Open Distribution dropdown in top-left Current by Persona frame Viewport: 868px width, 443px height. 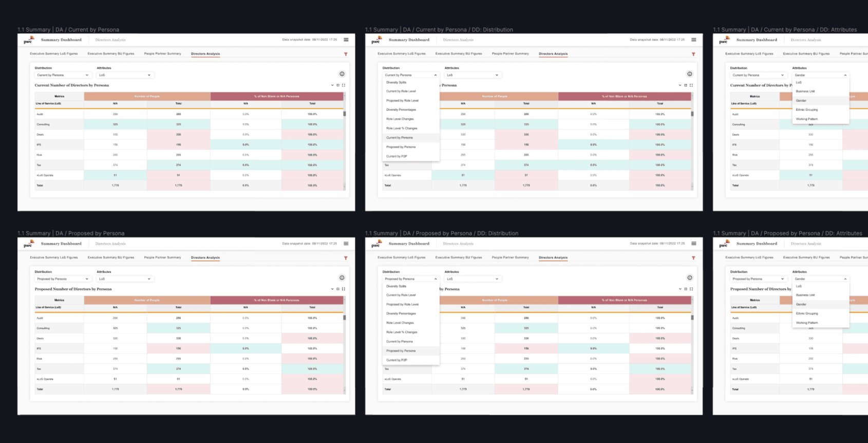[x=63, y=75]
